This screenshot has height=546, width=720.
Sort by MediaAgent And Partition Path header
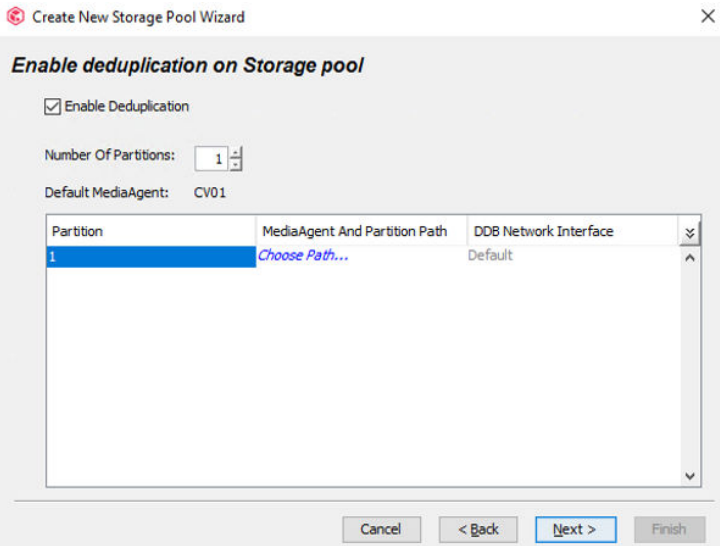pyautogui.click(x=358, y=231)
